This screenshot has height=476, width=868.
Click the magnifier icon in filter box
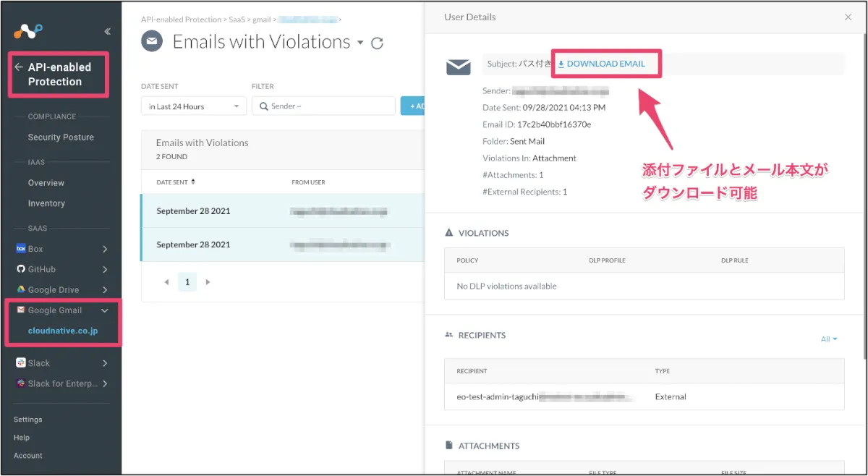[263, 106]
